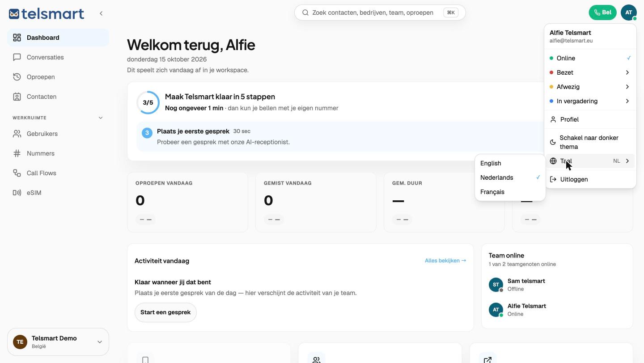Select Nederlands language
This screenshot has height=363, width=644.
pyautogui.click(x=510, y=177)
